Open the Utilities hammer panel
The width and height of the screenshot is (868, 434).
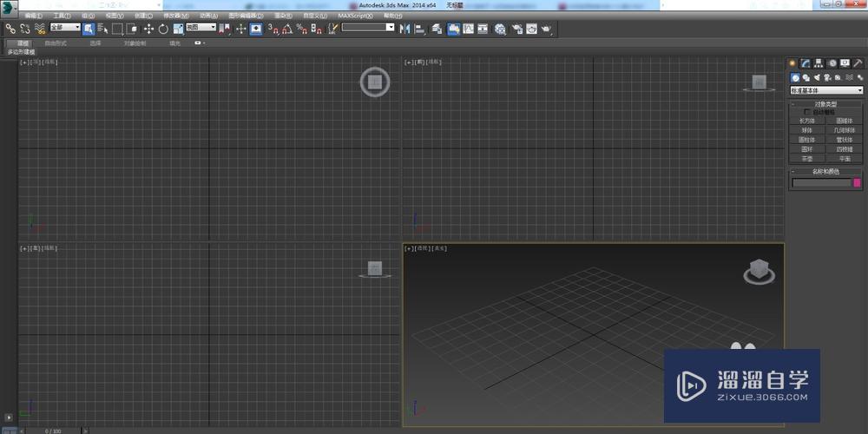click(x=858, y=63)
